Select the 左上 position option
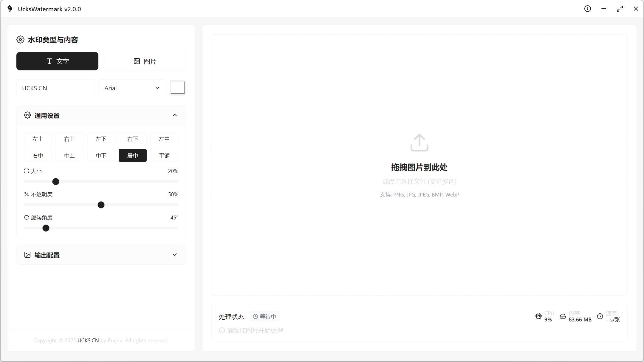The height and width of the screenshot is (362, 644). click(38, 138)
